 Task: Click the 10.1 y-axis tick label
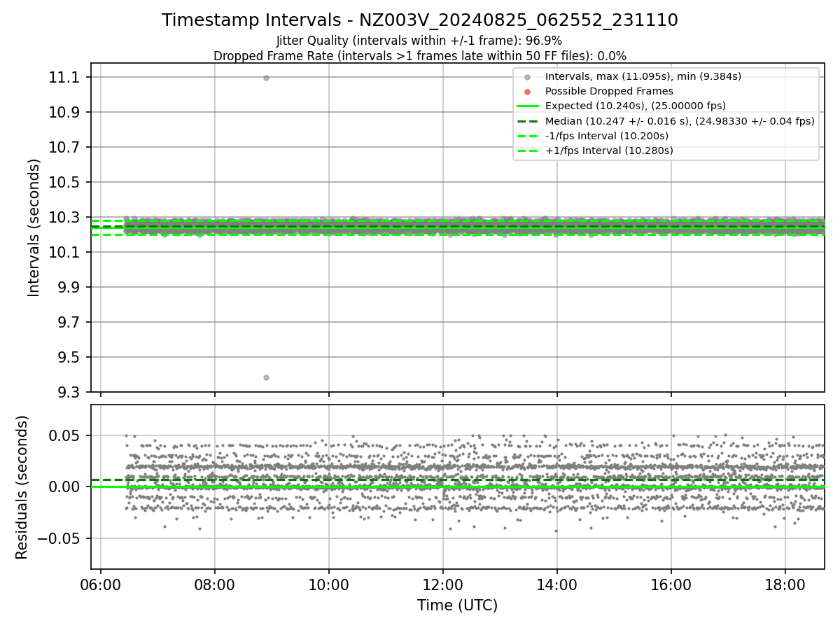(x=63, y=252)
